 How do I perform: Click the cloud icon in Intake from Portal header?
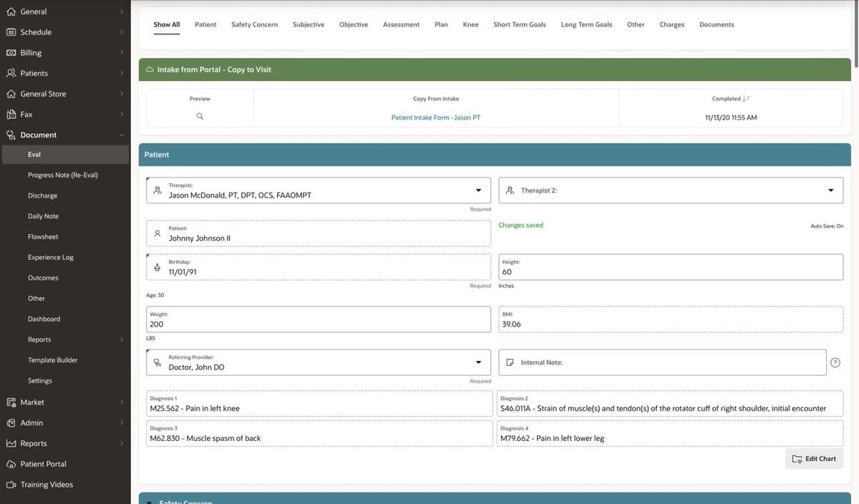[150, 69]
